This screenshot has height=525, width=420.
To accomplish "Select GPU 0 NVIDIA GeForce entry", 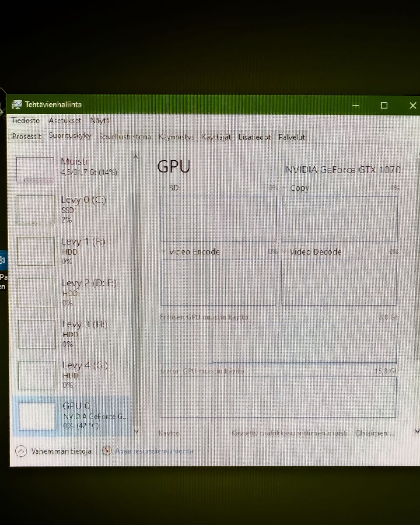I will coord(72,416).
